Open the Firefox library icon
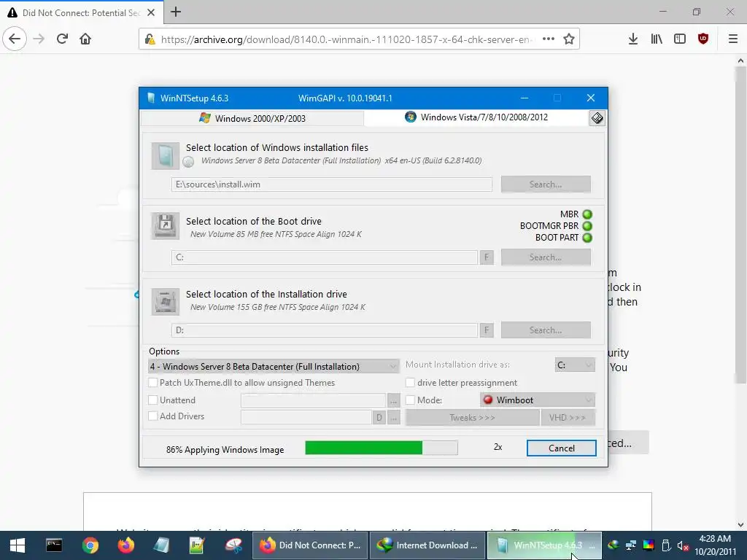 [657, 39]
